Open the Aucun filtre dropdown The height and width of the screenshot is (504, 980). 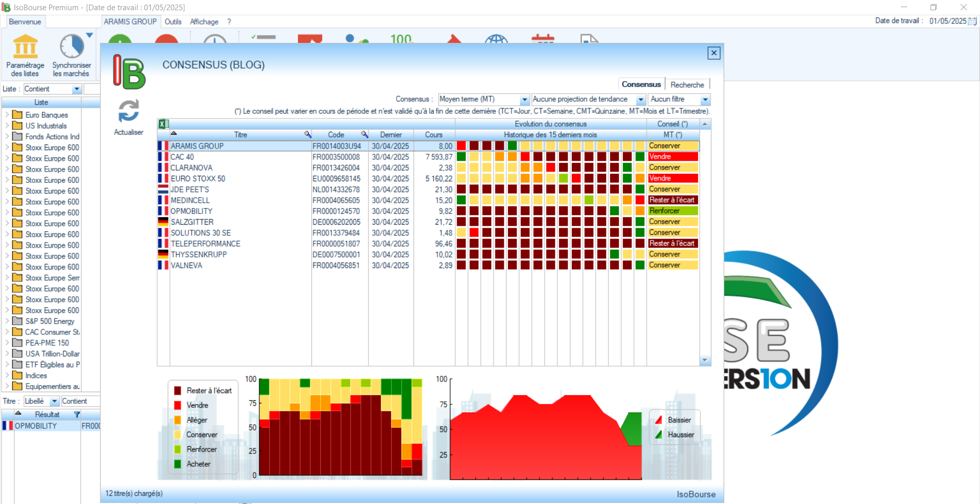click(705, 100)
